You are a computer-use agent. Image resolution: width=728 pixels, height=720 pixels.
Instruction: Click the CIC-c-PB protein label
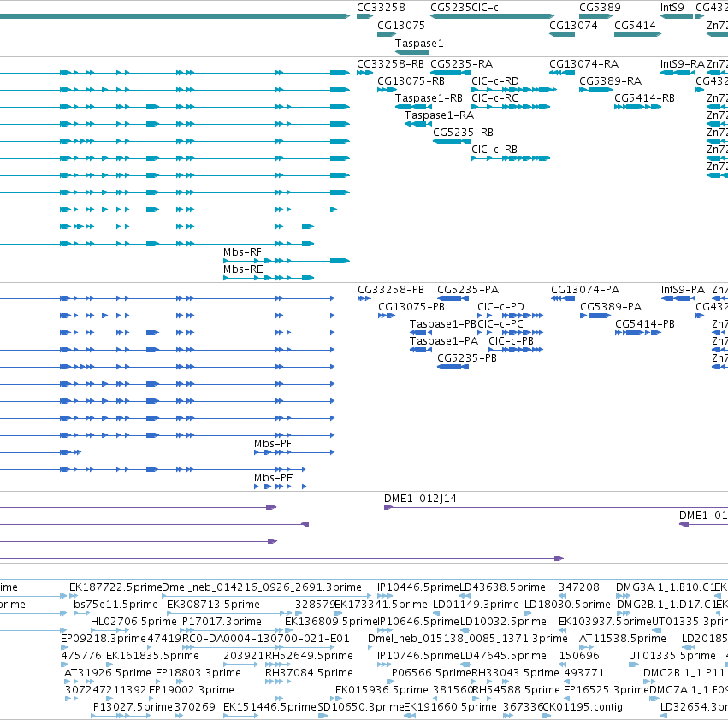511,340
